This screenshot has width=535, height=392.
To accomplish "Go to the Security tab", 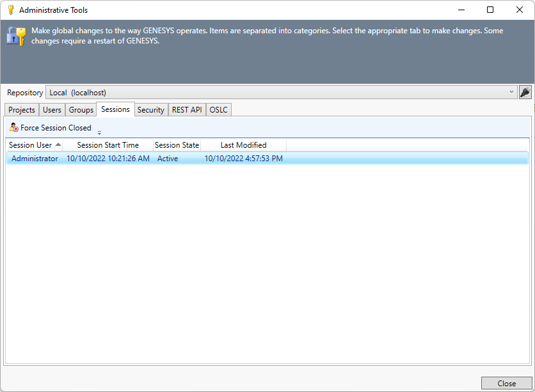I will pyautogui.click(x=151, y=110).
